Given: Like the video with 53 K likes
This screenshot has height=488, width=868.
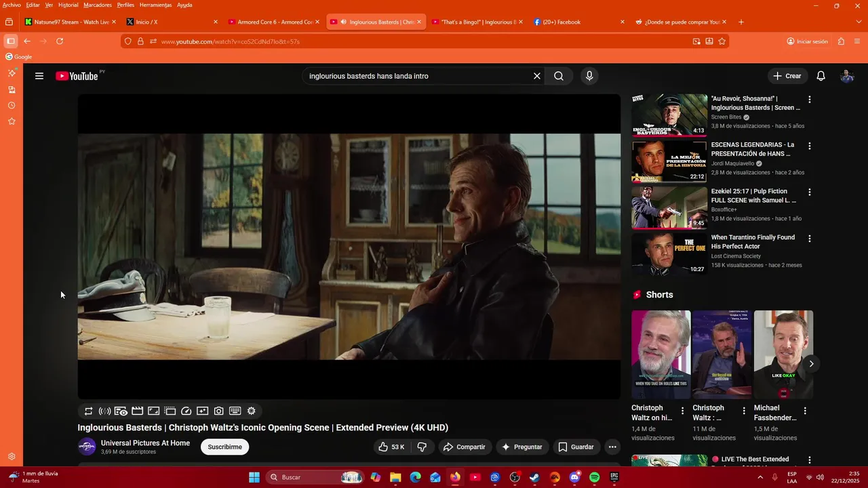Looking at the screenshot, I should 391,447.
